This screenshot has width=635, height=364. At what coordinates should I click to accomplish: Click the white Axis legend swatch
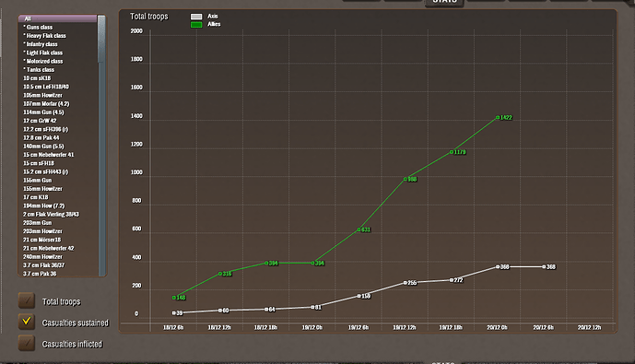click(x=196, y=17)
